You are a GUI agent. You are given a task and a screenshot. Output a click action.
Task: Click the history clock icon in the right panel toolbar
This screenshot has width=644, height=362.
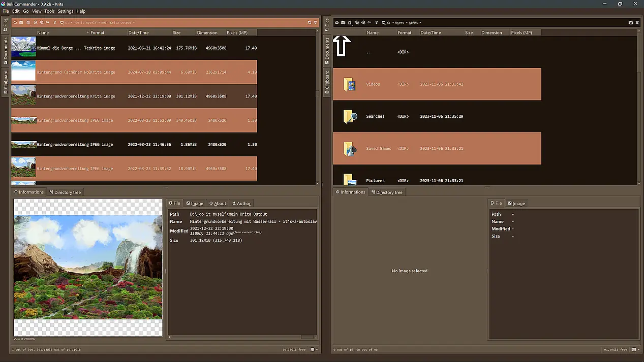(363, 22)
